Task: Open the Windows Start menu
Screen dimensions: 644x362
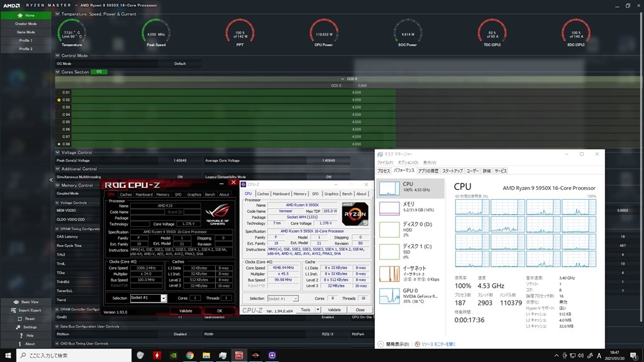Action: (x=8, y=355)
